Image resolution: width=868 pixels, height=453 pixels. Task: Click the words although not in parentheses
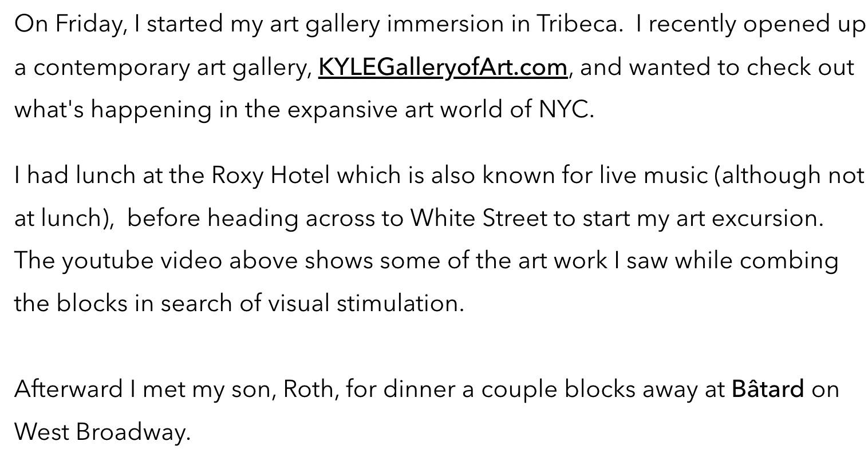pyautogui.click(x=792, y=175)
